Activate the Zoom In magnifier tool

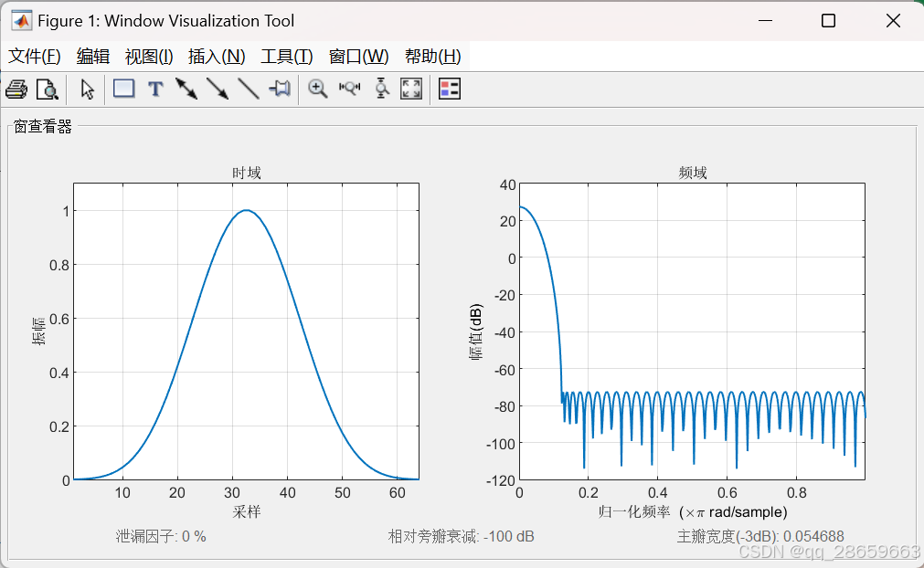point(318,89)
